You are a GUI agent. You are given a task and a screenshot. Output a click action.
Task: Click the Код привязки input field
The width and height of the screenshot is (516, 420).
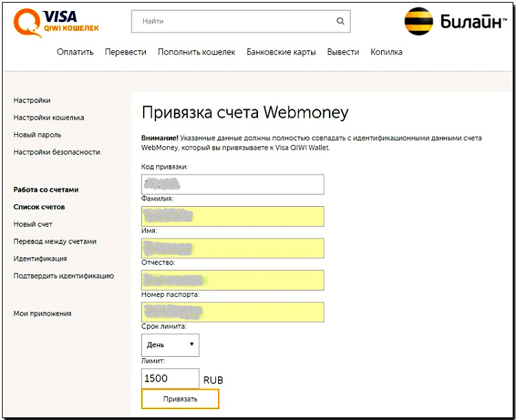[x=233, y=184]
